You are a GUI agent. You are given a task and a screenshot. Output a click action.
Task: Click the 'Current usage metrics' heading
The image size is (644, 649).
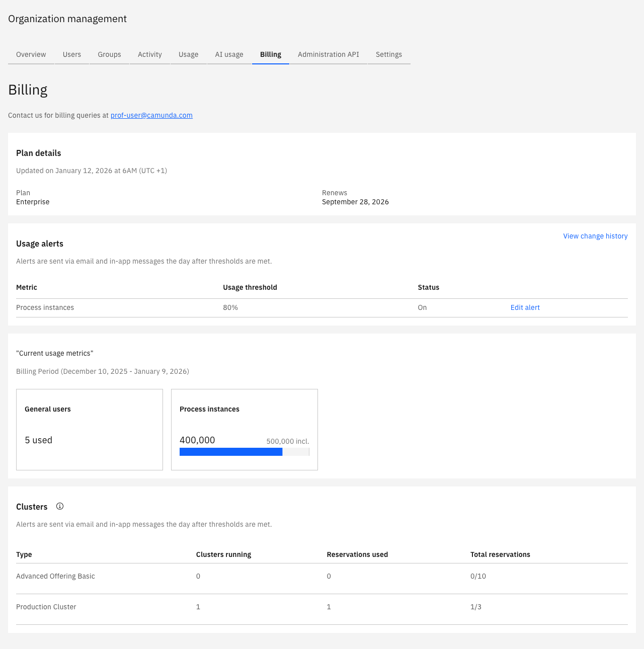tap(55, 353)
